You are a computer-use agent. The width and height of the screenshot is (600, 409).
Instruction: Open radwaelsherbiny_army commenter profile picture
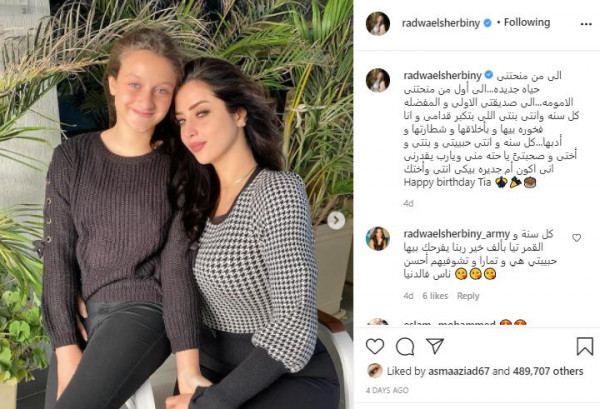click(378, 238)
